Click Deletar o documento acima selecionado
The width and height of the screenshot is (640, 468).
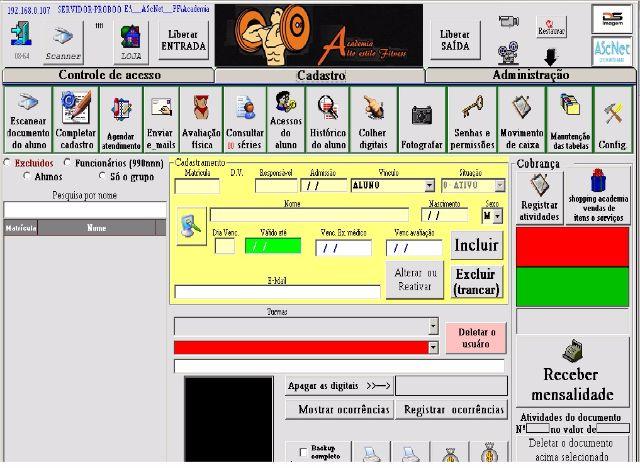572,450
